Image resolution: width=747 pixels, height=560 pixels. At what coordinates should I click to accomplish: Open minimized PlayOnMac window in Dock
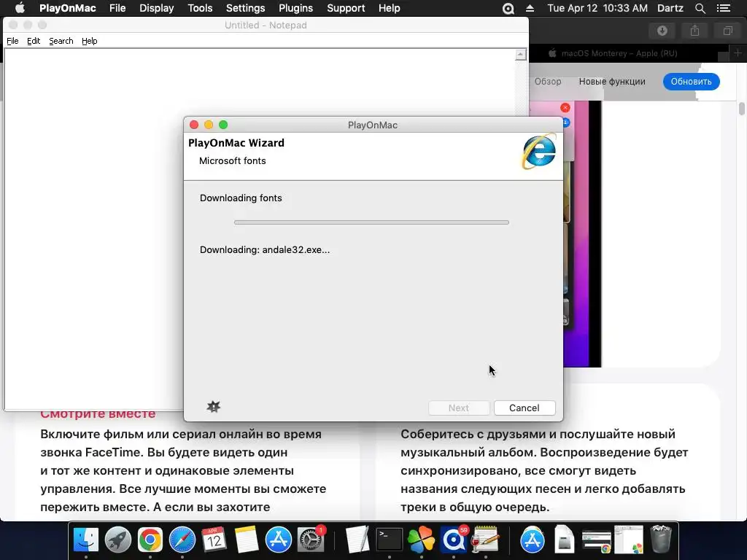coord(628,540)
